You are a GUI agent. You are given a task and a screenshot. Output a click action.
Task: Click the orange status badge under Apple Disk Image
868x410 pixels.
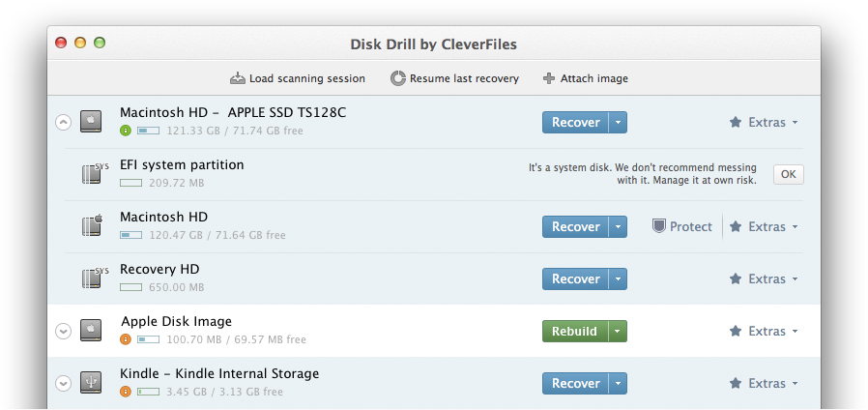click(126, 339)
